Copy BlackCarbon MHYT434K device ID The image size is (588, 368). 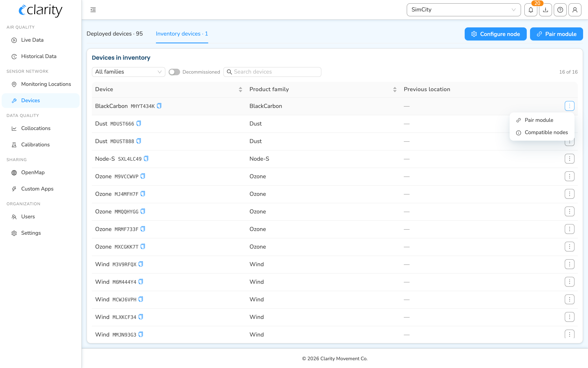159,106
